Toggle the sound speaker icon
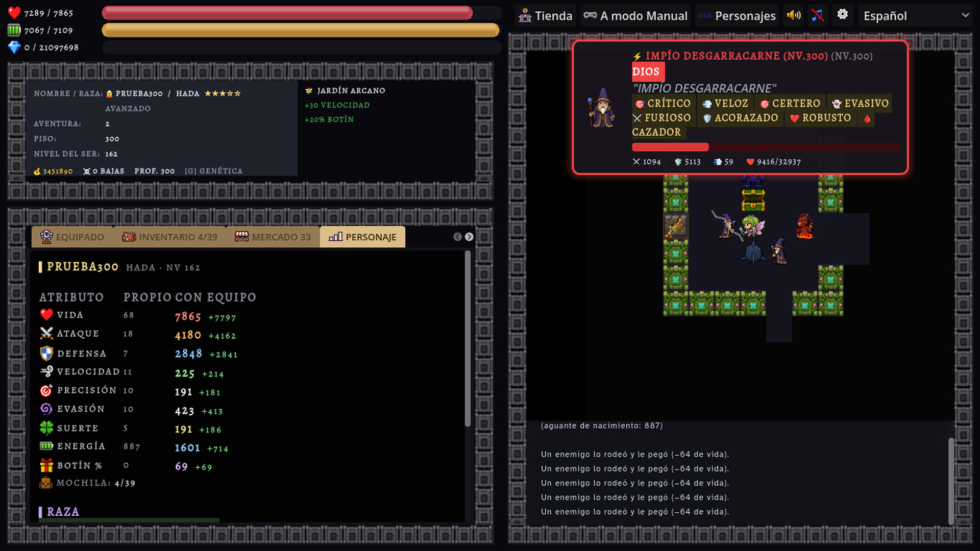This screenshot has width=980, height=551. pos(794,15)
